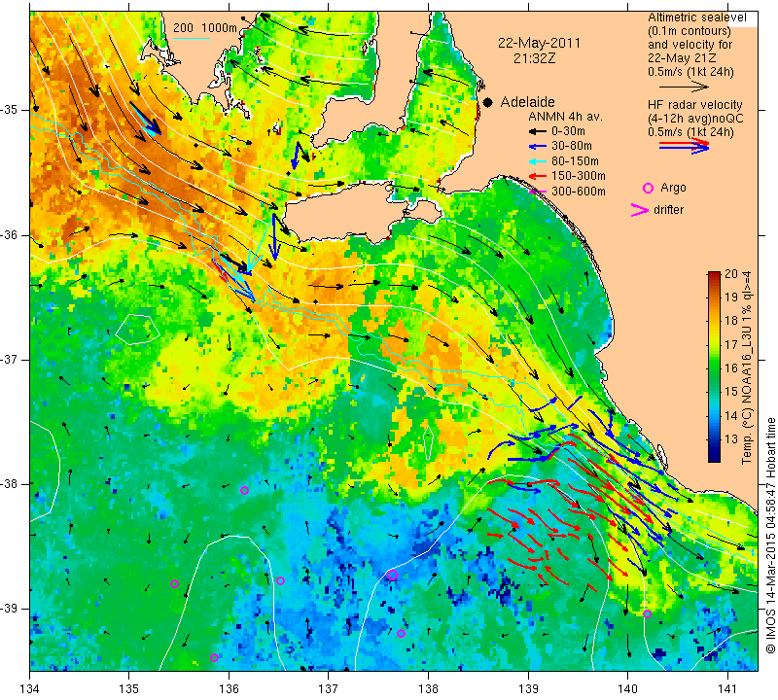Click the yellow 17°C band of colorbar

[x=714, y=344]
